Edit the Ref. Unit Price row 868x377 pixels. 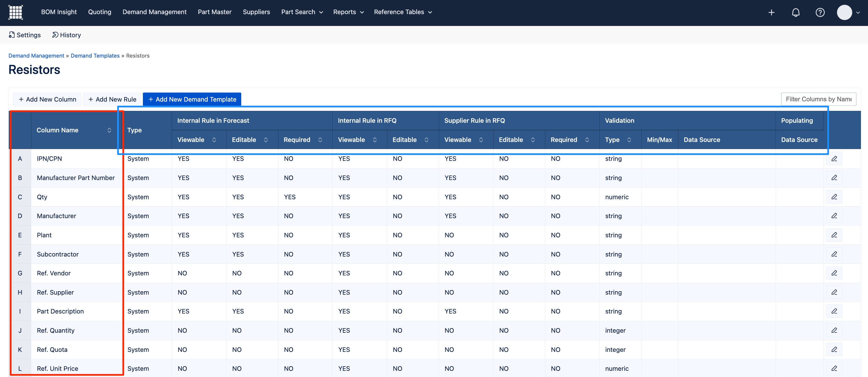coord(834,369)
